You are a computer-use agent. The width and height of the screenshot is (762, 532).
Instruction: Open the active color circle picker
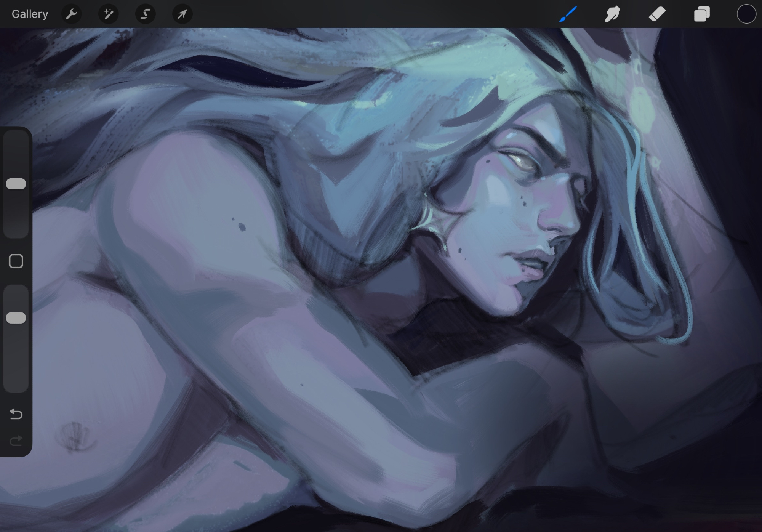click(746, 14)
